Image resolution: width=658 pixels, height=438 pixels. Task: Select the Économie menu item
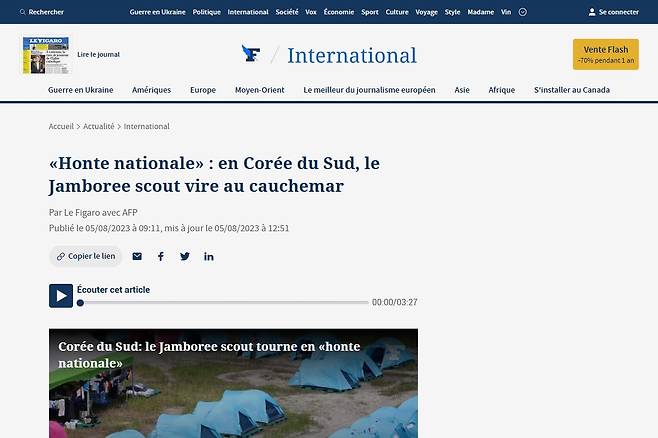(x=339, y=12)
